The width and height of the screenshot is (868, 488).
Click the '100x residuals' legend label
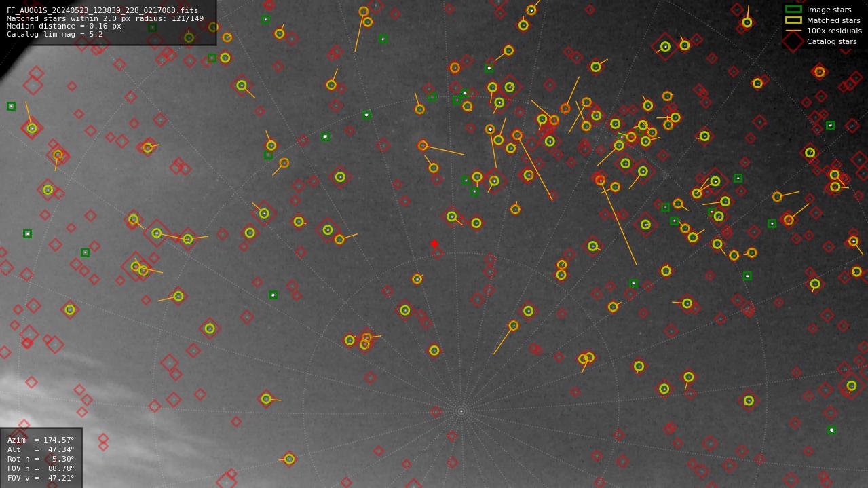click(834, 31)
